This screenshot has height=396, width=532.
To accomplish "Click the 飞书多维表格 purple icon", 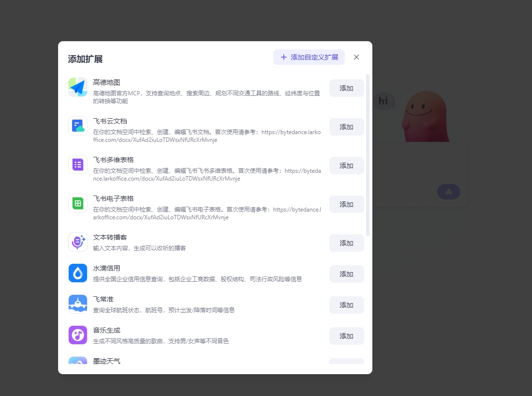I will 78,165.
